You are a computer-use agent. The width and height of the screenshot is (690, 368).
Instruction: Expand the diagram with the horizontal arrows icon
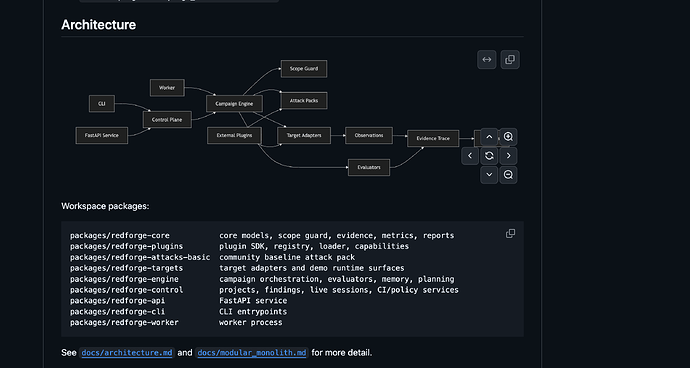click(x=487, y=59)
